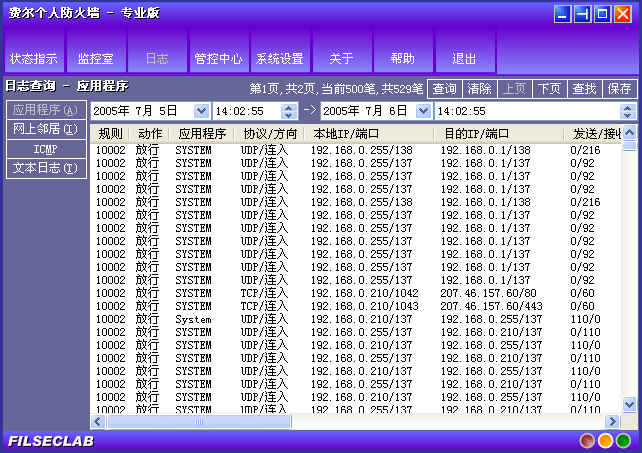
Task: Switch to the ICMP log category
Action: point(46,148)
